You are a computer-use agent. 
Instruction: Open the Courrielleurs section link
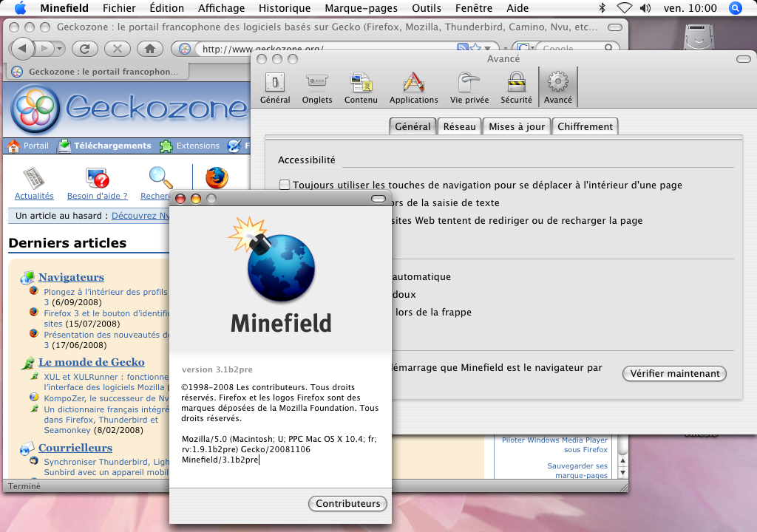click(75, 448)
